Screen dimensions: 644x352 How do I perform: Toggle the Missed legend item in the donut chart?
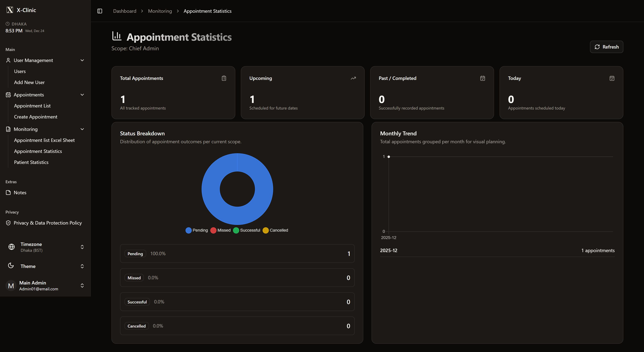(x=221, y=230)
